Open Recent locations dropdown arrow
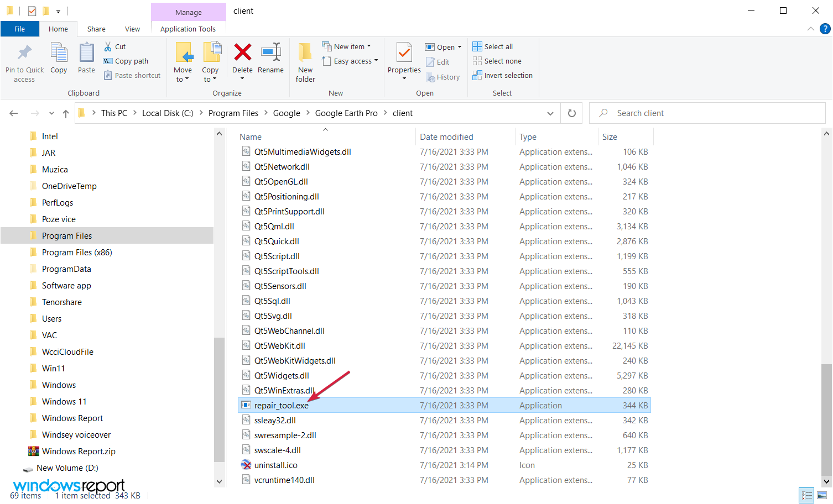The width and height of the screenshot is (833, 504). coord(51,113)
